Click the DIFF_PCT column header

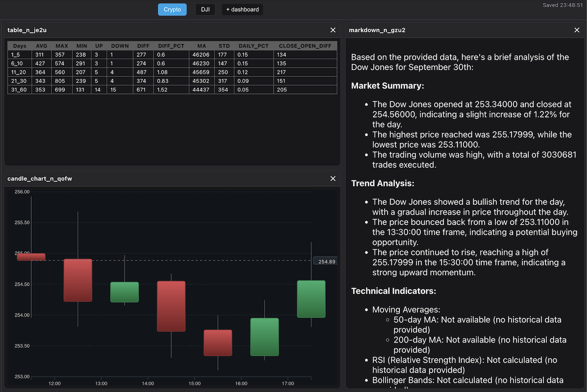pos(171,46)
